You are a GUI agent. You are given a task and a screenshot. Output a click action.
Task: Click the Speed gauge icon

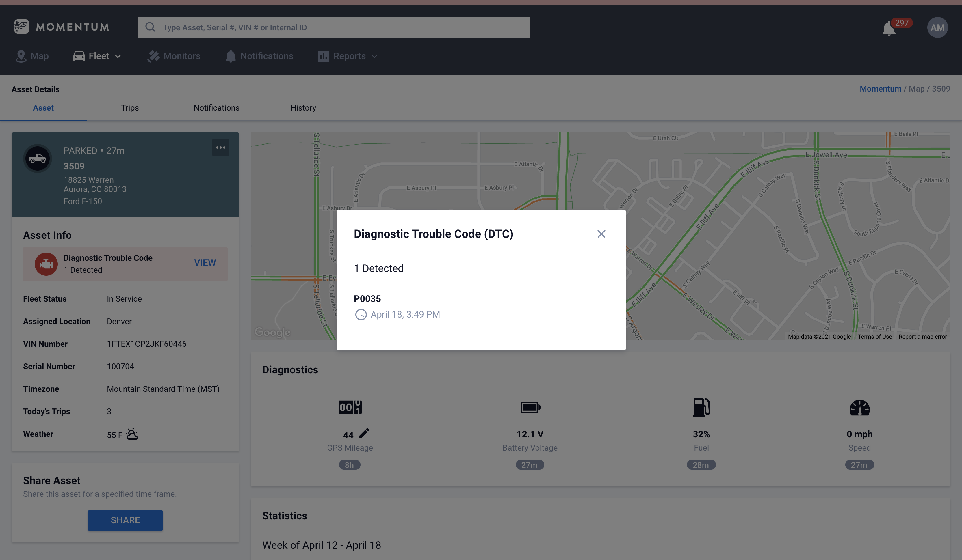(x=859, y=407)
